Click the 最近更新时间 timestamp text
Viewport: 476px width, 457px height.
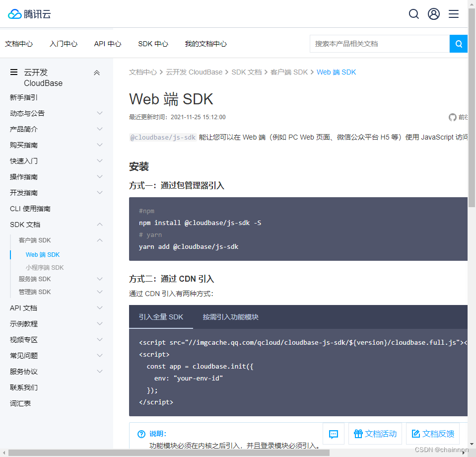point(177,117)
